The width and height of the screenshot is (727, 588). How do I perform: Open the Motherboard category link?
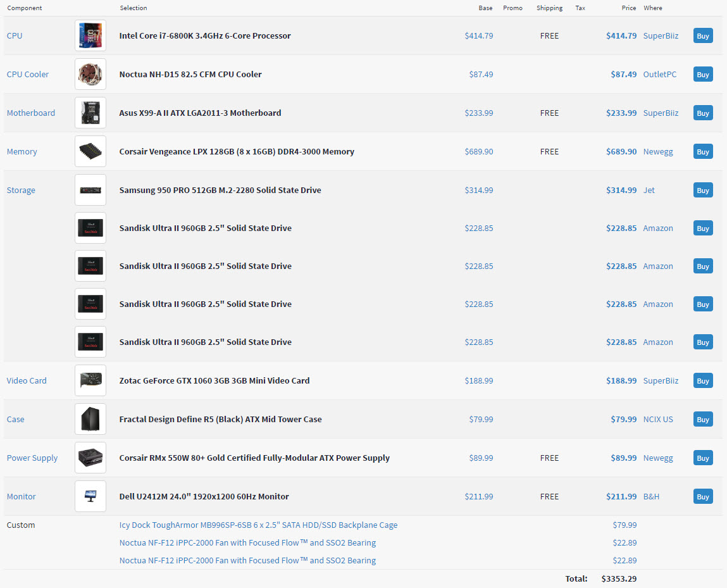(x=31, y=113)
